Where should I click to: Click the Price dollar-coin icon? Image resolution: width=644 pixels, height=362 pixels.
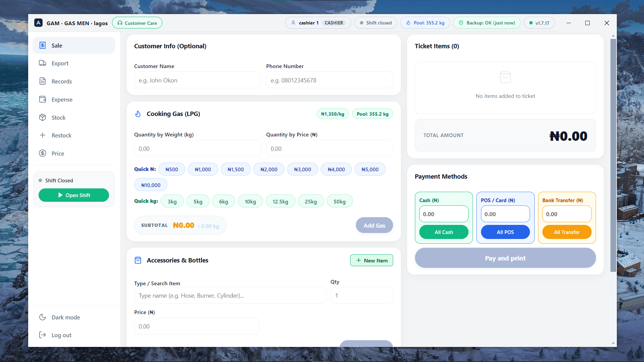pos(43,154)
